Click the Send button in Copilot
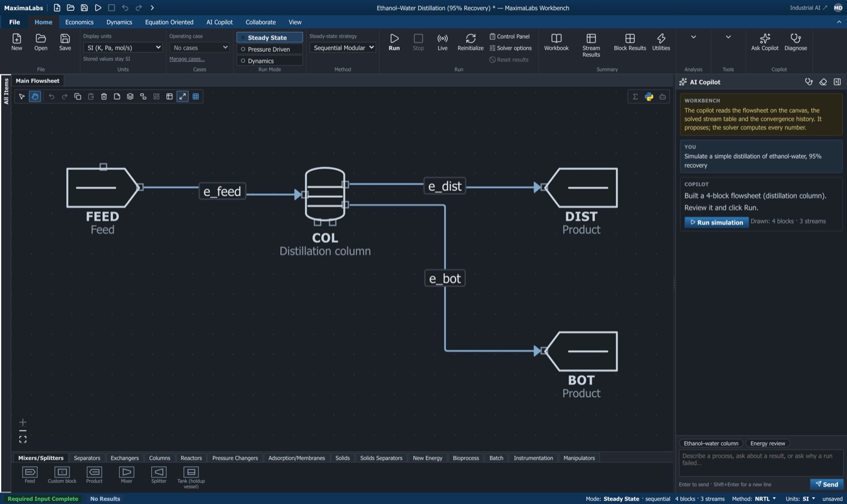Image resolution: width=847 pixels, height=504 pixels. pyautogui.click(x=826, y=484)
